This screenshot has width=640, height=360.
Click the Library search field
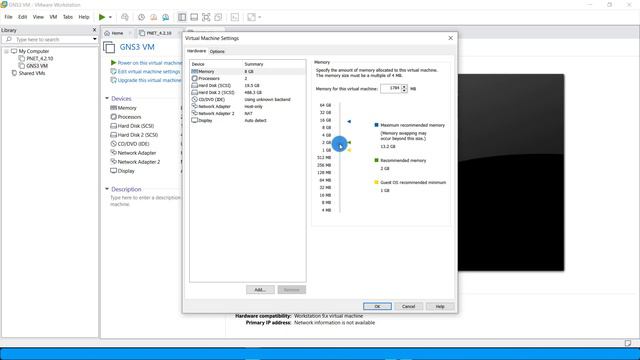pos(49,39)
